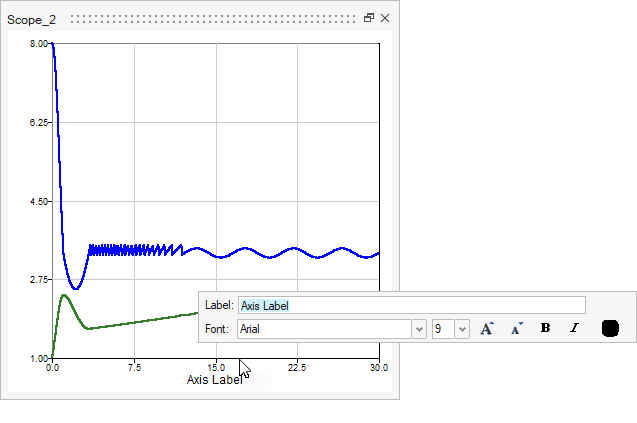
Task: Click the Arial font name box
Action: pyautogui.click(x=323, y=328)
